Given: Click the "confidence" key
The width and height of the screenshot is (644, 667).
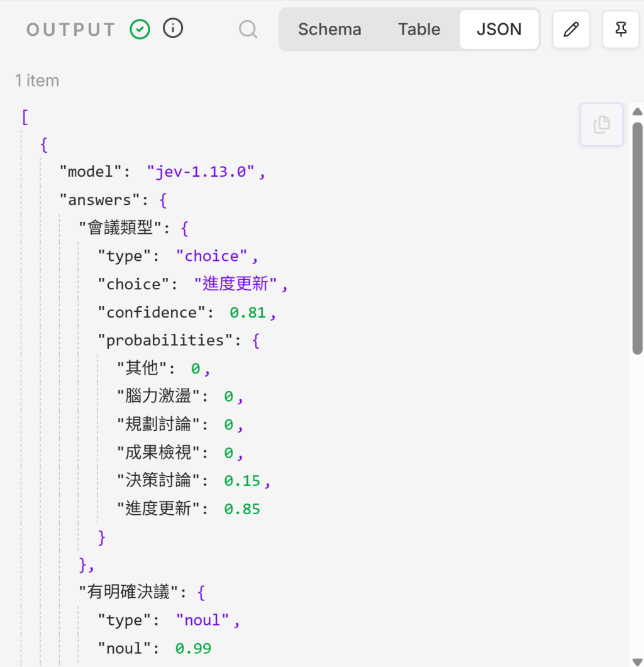Looking at the screenshot, I should pos(152,312).
